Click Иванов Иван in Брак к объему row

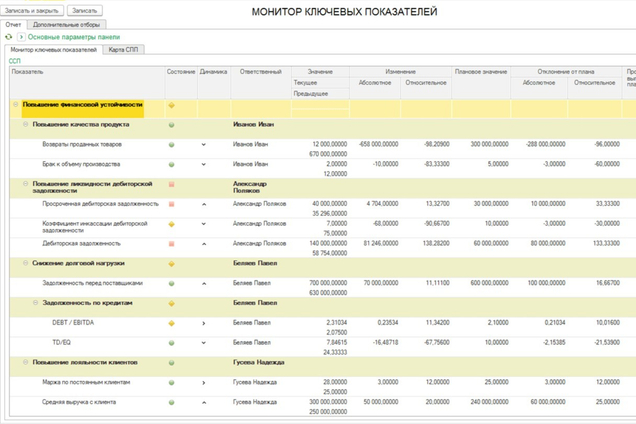point(250,164)
